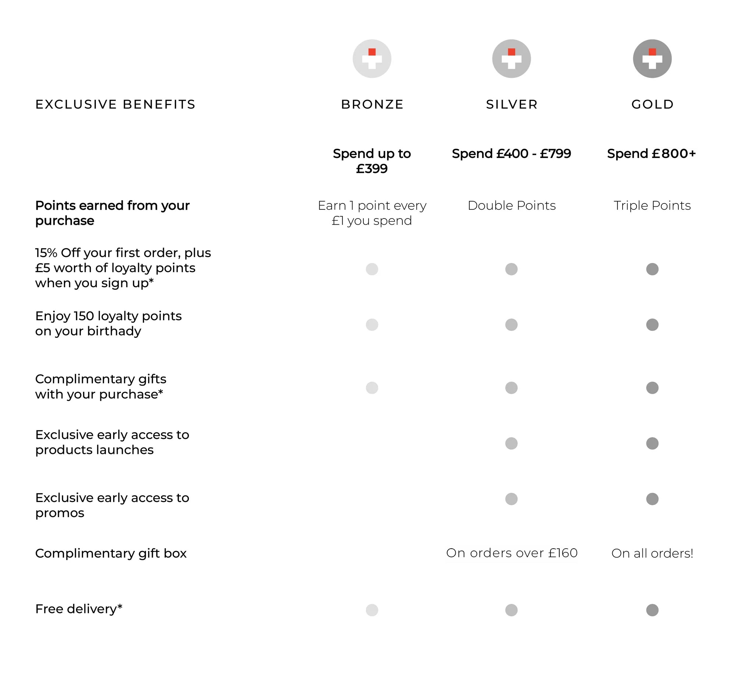This screenshot has width=735, height=700.
Task: Click the Silver tier badge icon
Action: click(x=511, y=59)
